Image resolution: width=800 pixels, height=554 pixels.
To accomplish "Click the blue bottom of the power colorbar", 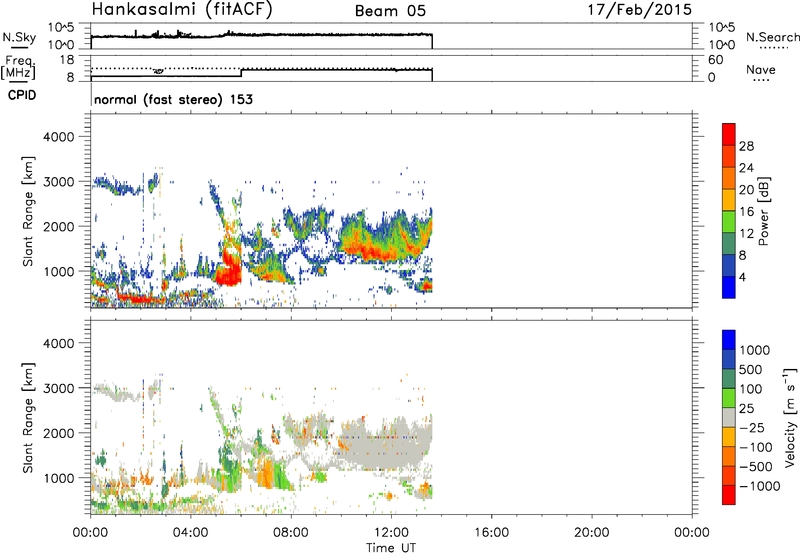I will (729, 287).
